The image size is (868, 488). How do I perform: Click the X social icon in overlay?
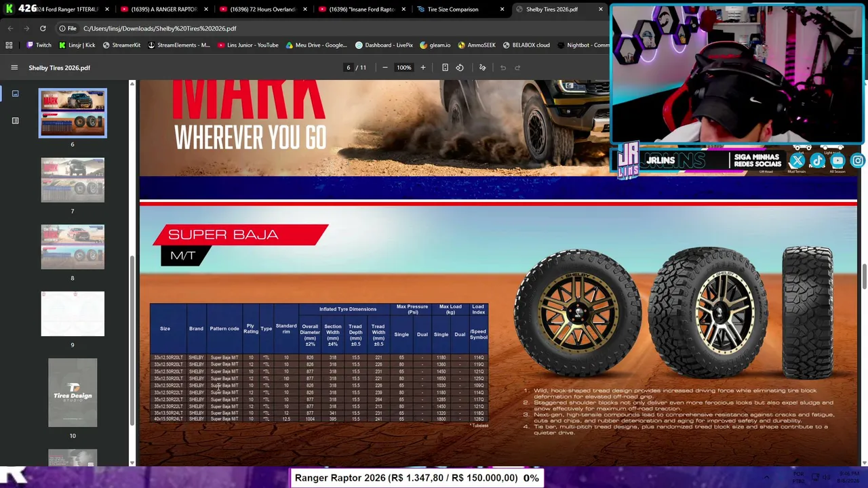pos(797,161)
